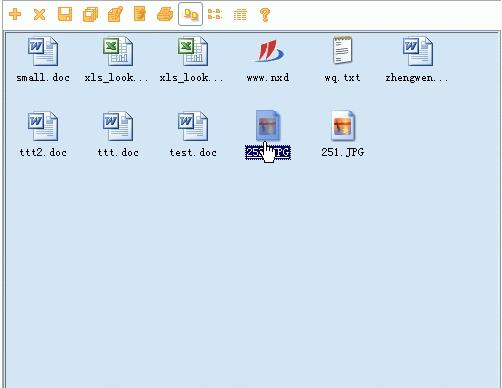Select the ttt.doc file
This screenshot has height=388, width=502.
pos(118,135)
